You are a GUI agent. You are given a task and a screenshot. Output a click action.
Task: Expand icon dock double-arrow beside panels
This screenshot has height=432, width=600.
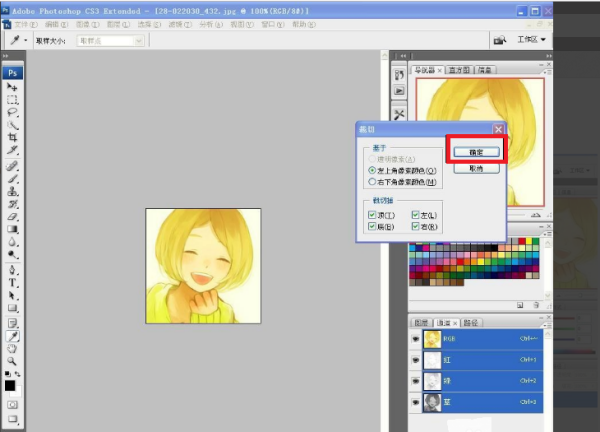[403, 56]
